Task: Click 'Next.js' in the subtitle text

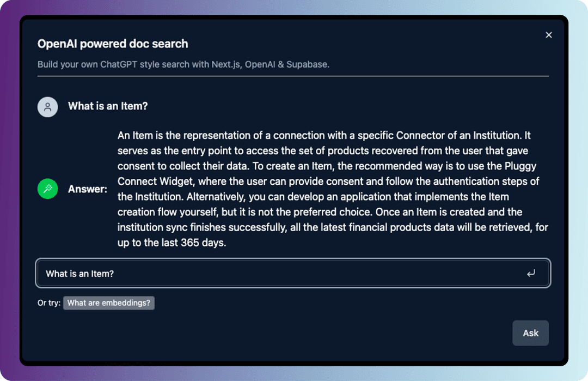Action: coord(226,64)
